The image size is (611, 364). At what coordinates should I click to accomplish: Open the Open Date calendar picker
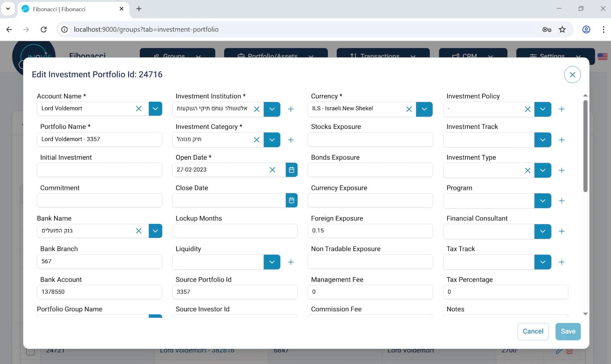click(292, 170)
